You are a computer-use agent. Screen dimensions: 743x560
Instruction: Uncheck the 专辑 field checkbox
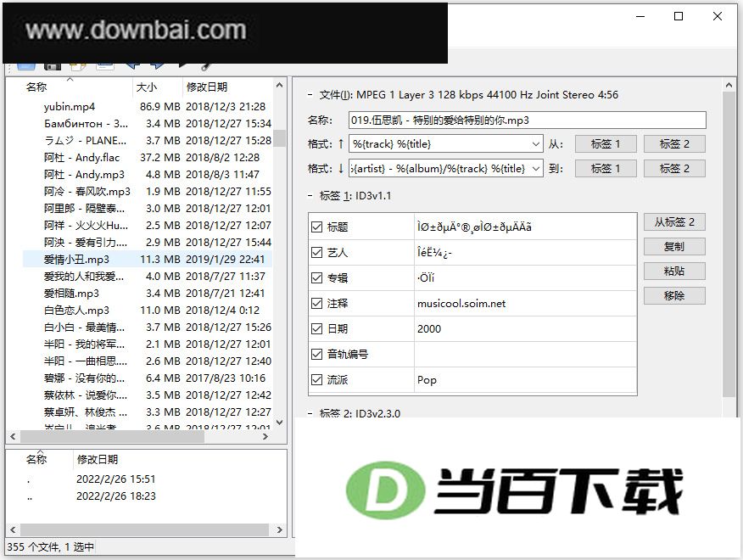click(316, 277)
